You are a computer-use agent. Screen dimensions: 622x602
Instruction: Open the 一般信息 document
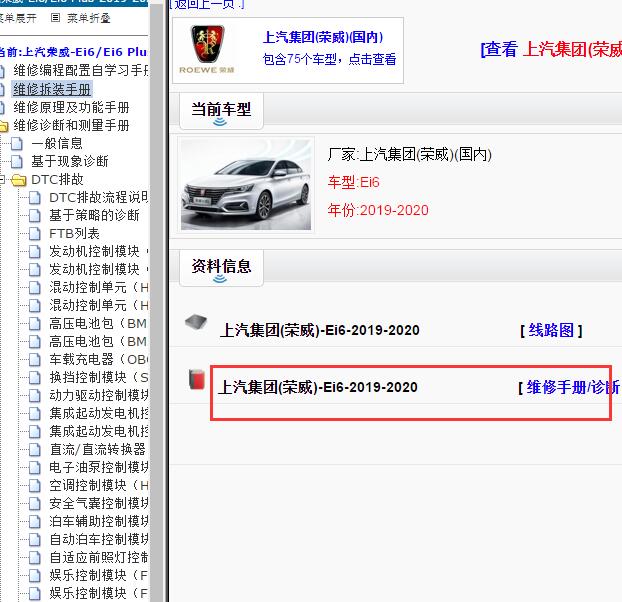pyautogui.click(x=57, y=143)
